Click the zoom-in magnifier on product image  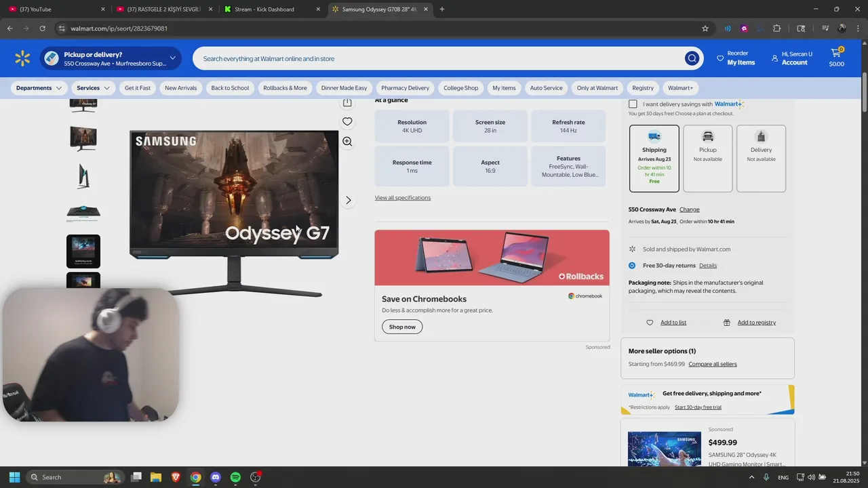[x=347, y=142]
